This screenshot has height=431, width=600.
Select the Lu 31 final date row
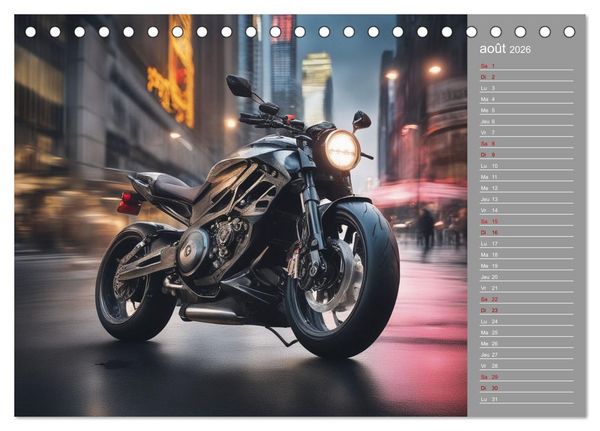point(527,399)
